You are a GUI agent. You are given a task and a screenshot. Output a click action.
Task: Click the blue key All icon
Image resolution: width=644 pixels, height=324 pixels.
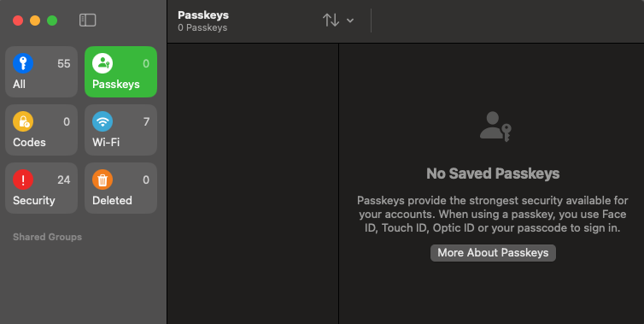click(x=23, y=63)
